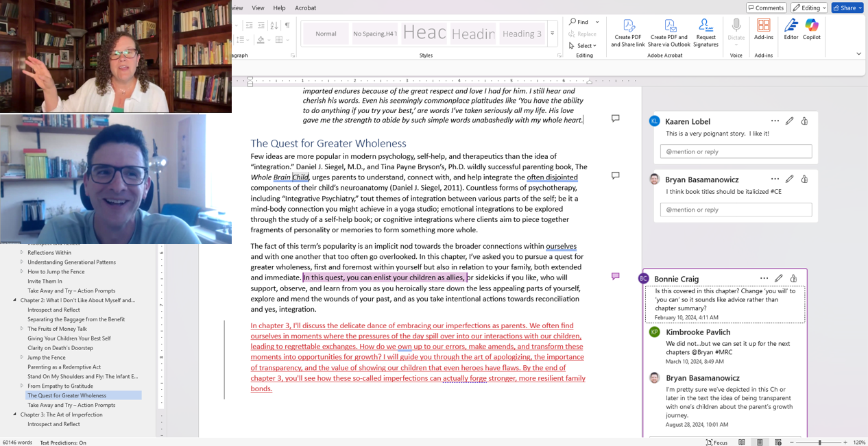The height and width of the screenshot is (446, 868).
Task: Open the Help ribbon tab
Action: point(279,8)
